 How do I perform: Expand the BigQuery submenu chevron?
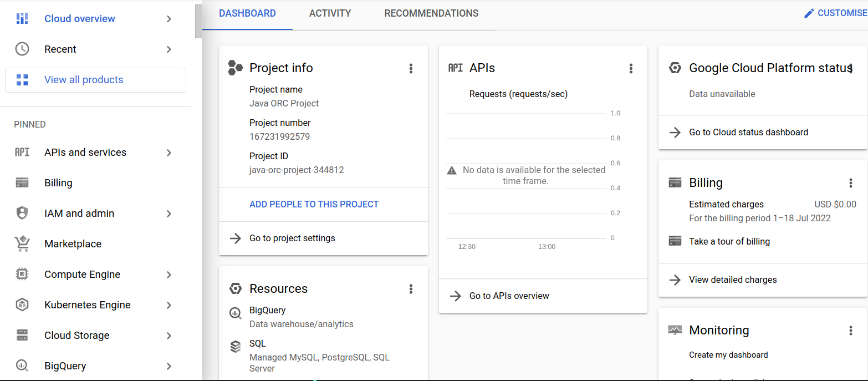[x=169, y=366]
